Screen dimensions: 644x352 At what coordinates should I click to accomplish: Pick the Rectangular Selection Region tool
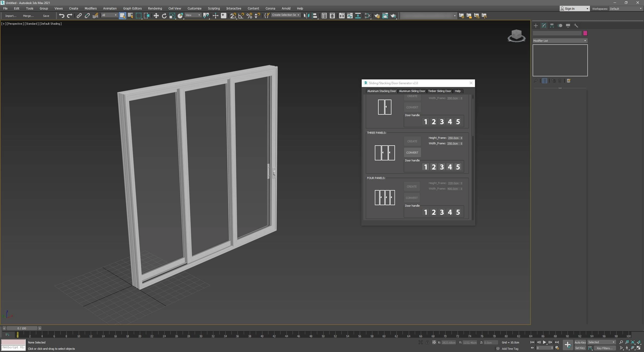click(x=139, y=16)
